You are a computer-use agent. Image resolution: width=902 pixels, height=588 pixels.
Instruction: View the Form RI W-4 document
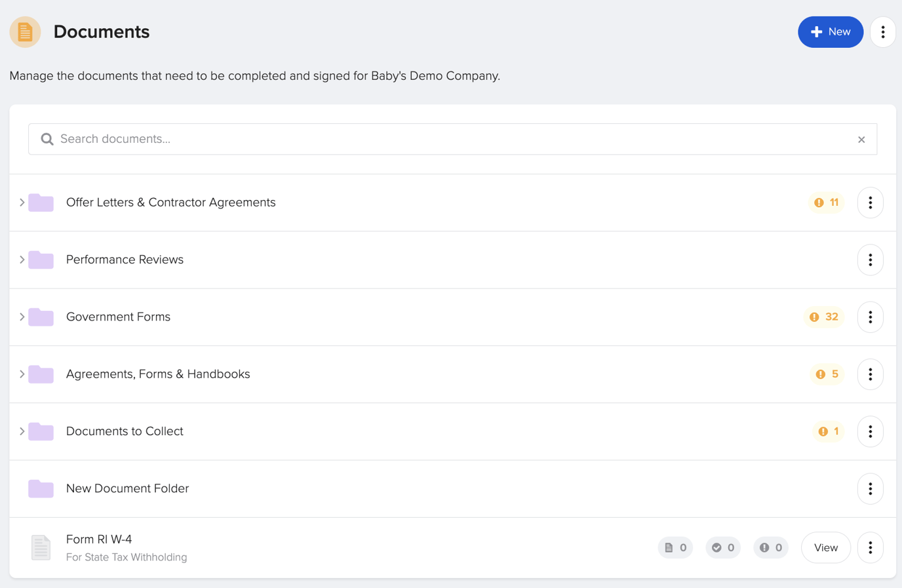pos(825,547)
